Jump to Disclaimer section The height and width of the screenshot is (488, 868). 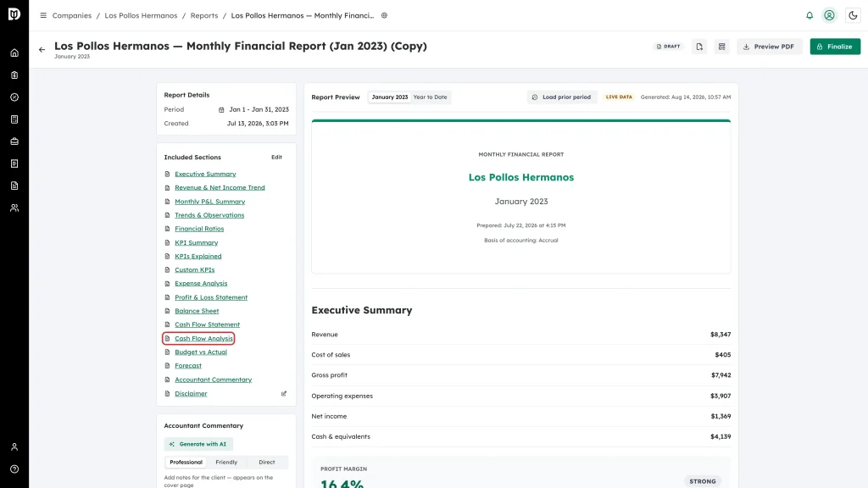[191, 394]
